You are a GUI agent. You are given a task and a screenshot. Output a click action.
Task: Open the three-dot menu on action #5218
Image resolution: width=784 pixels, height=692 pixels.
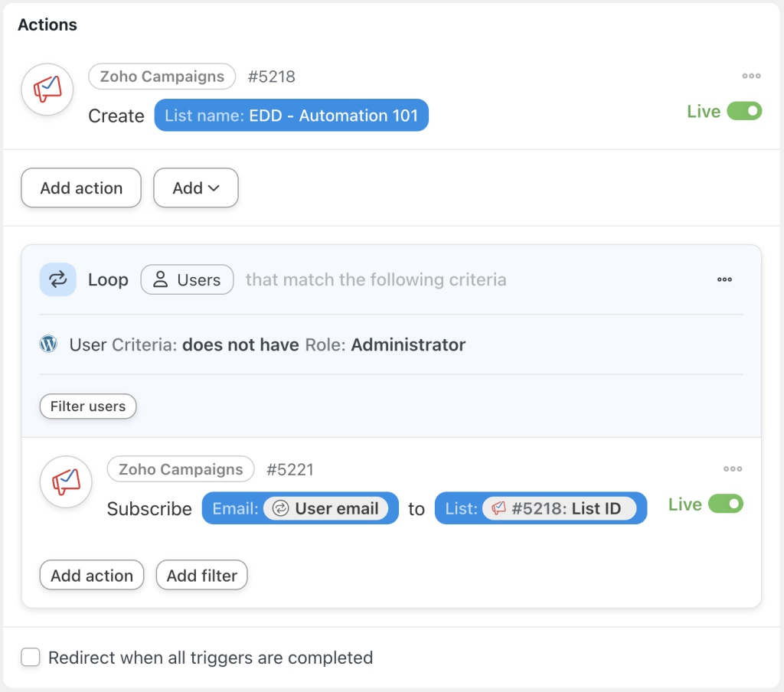click(x=751, y=76)
